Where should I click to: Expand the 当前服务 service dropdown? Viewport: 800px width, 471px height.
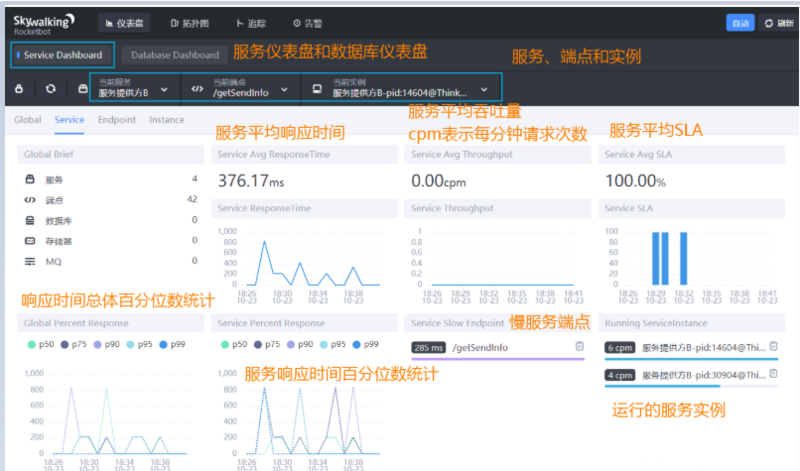pyautogui.click(x=164, y=89)
